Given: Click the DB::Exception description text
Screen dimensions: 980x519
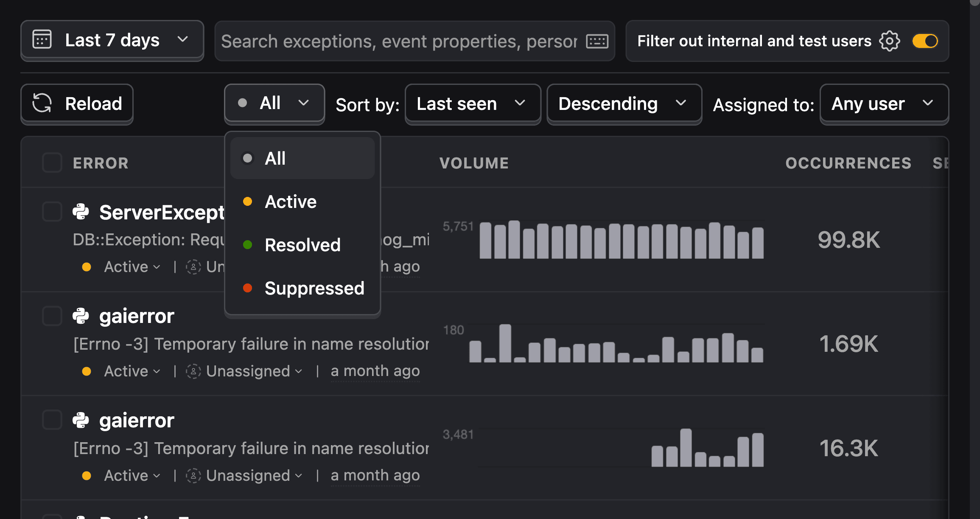Looking at the screenshot, I should [149, 240].
